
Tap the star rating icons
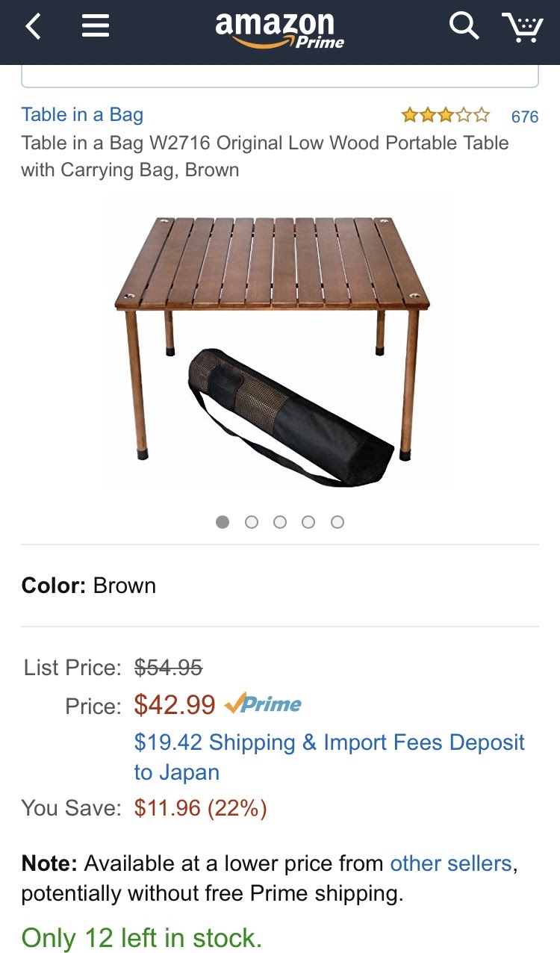(x=446, y=115)
